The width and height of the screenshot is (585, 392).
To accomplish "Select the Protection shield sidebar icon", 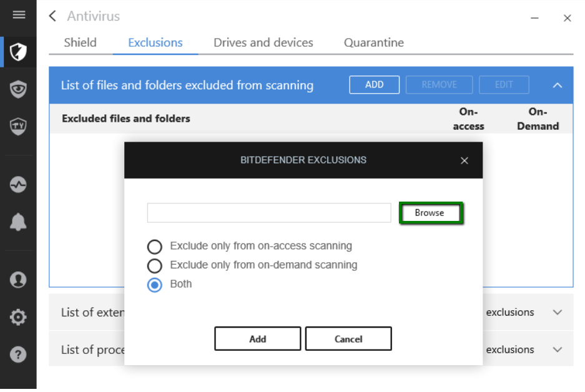I will pyautogui.click(x=18, y=52).
